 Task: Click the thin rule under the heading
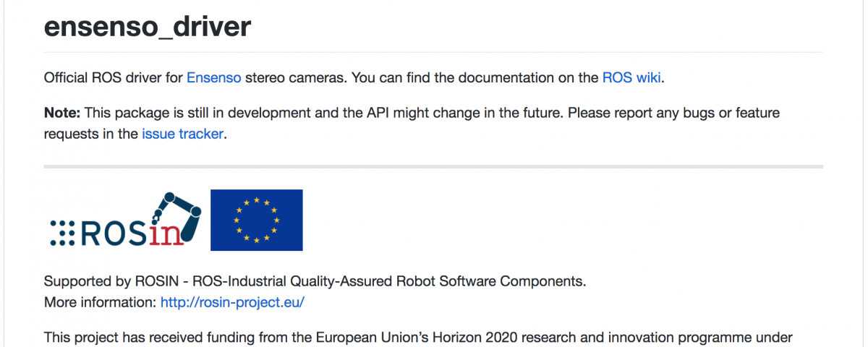click(x=433, y=52)
